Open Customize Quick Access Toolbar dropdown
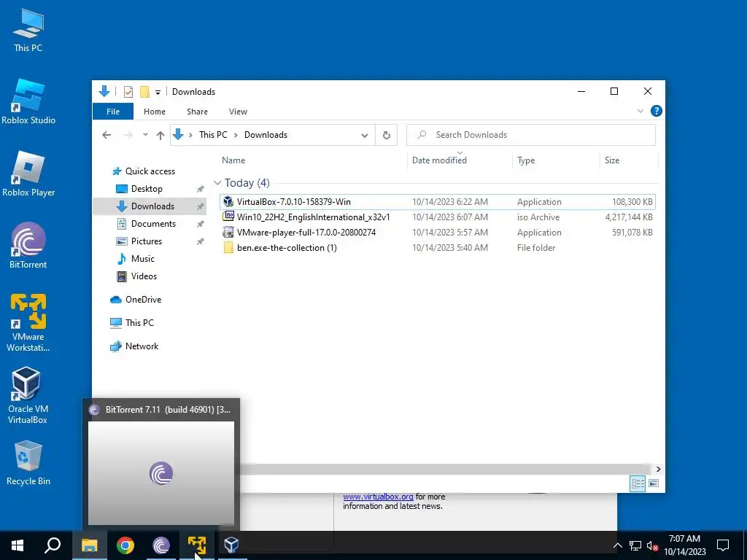 click(x=158, y=93)
